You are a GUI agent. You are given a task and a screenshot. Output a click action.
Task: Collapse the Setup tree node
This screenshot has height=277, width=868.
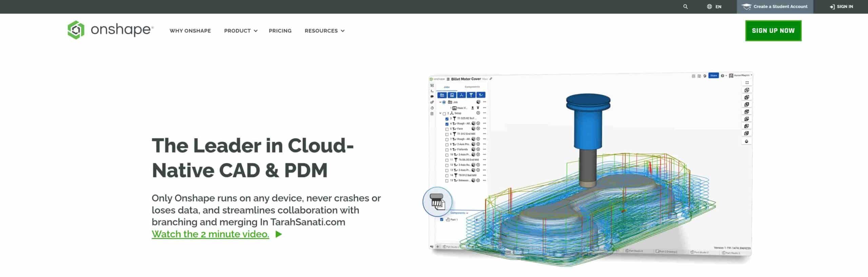(x=440, y=113)
